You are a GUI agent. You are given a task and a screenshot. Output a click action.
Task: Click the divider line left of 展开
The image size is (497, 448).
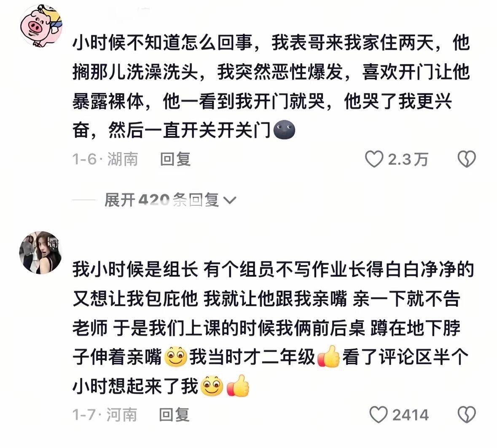pyautogui.click(x=84, y=200)
